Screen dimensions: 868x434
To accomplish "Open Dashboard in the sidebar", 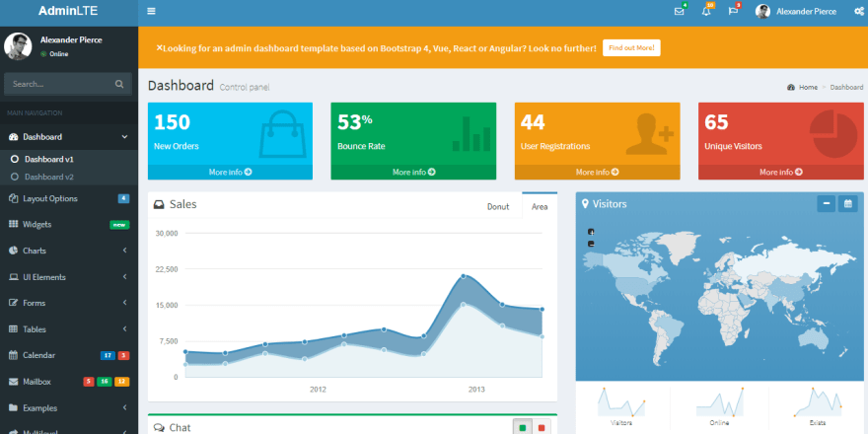I will [69, 137].
